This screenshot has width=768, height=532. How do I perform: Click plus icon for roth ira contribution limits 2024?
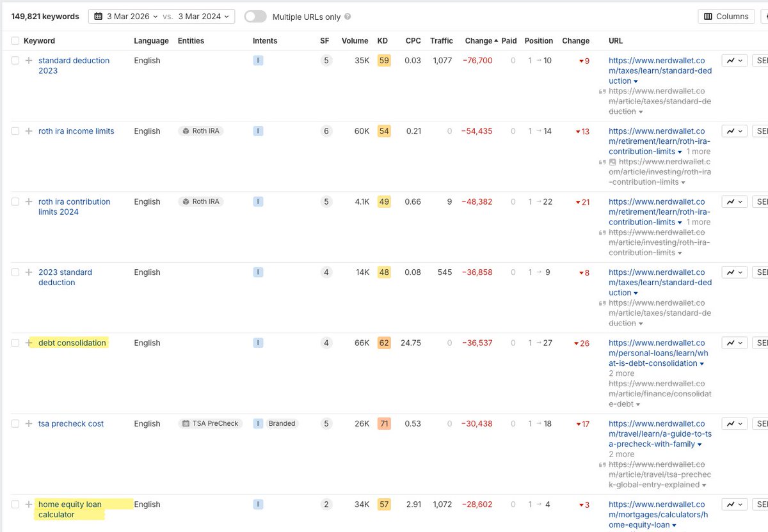click(29, 201)
